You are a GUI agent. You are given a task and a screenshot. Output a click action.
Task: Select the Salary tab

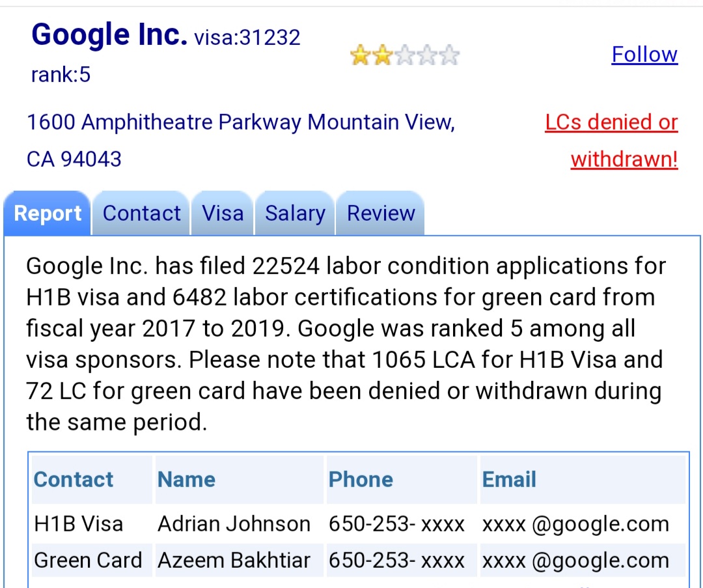295,214
